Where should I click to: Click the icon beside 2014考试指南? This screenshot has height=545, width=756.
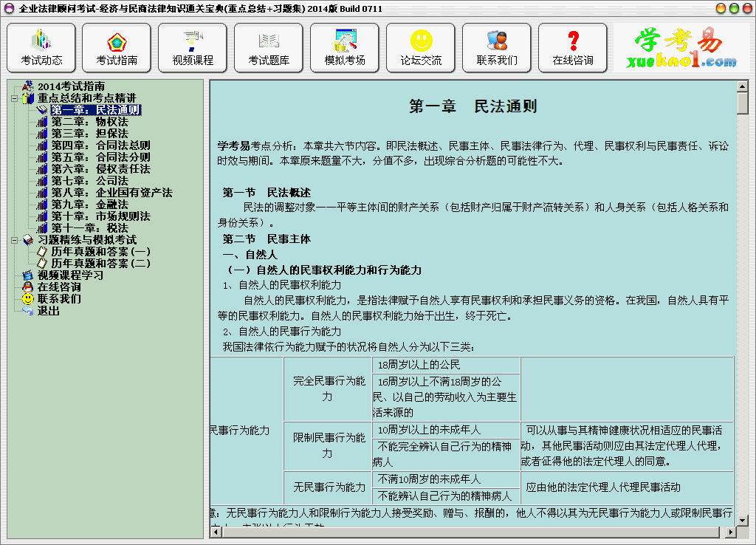28,86
